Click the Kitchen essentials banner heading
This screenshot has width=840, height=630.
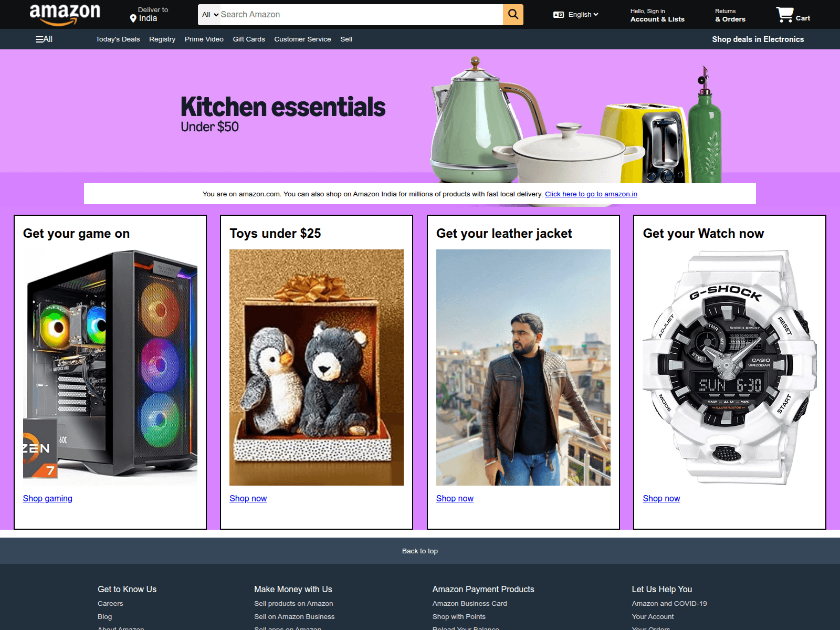[283, 107]
